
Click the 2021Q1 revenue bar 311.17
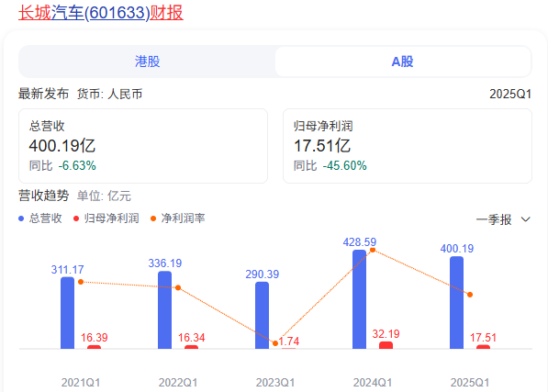tap(67, 313)
